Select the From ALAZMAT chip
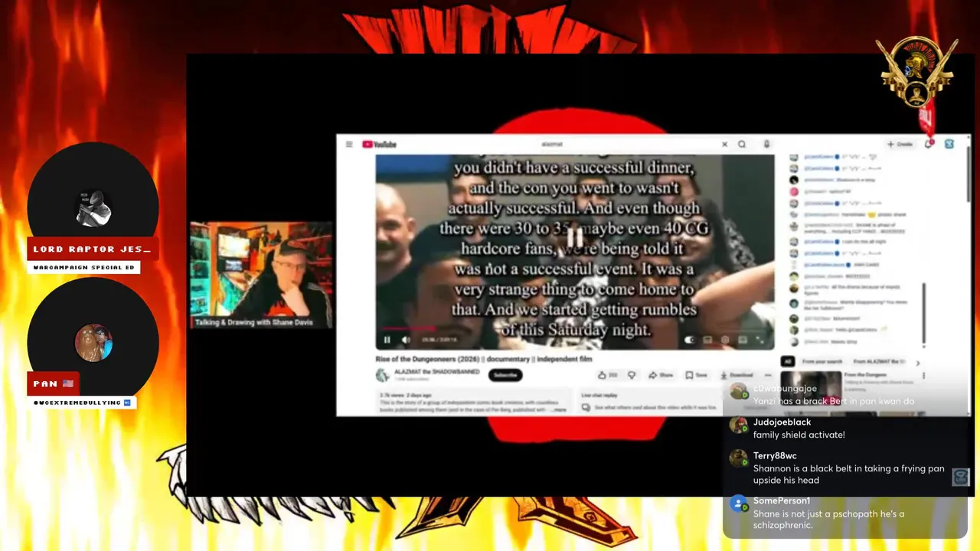The width and height of the screenshot is (980, 551). coord(879,361)
